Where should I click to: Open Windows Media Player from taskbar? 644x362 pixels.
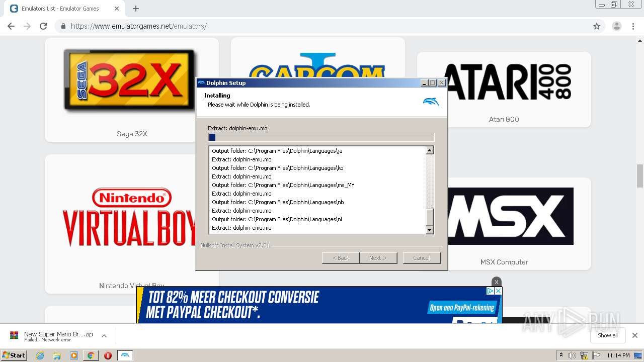coord(74,355)
